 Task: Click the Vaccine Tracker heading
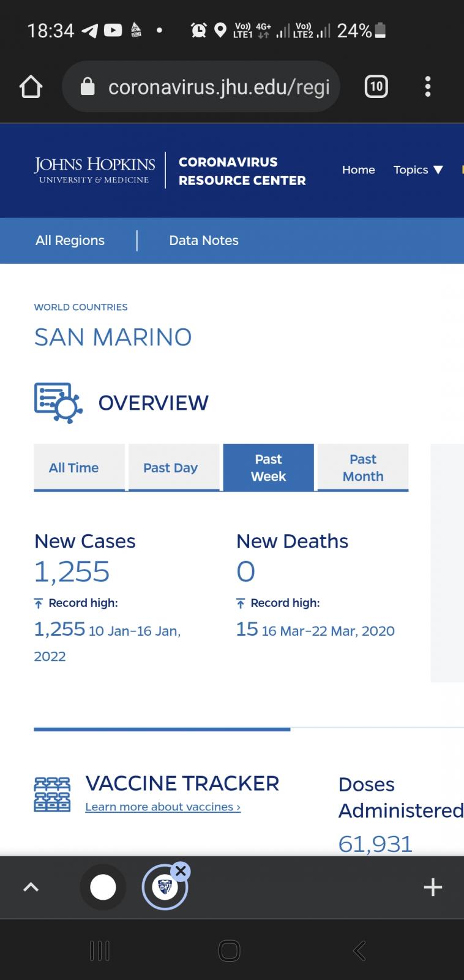point(182,783)
